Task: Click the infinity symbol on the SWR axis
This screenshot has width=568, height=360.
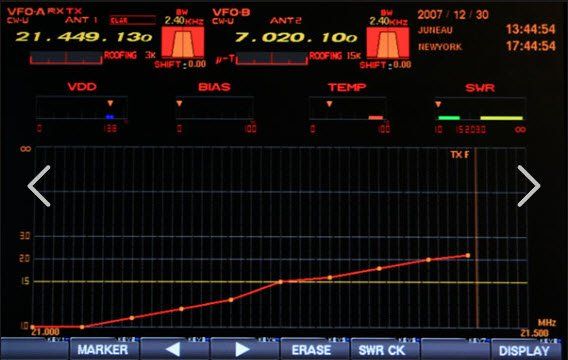Action: (x=26, y=149)
